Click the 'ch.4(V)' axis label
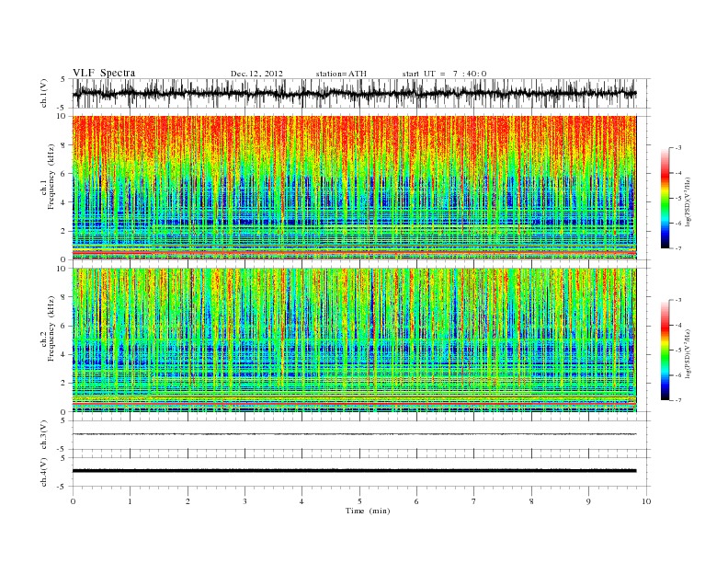This screenshot has height=563, width=728. [43, 472]
